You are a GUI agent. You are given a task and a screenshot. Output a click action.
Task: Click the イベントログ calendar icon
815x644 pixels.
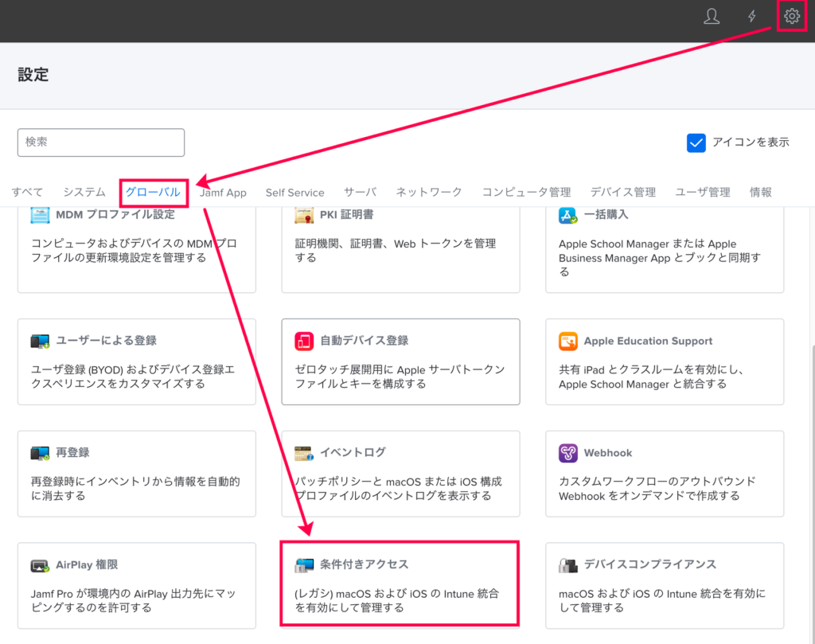click(304, 453)
